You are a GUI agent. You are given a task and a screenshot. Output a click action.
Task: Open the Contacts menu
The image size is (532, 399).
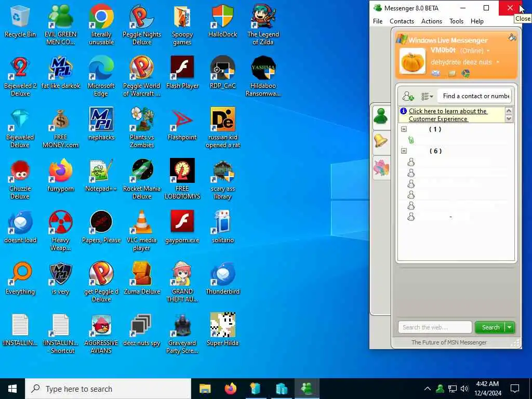click(402, 21)
